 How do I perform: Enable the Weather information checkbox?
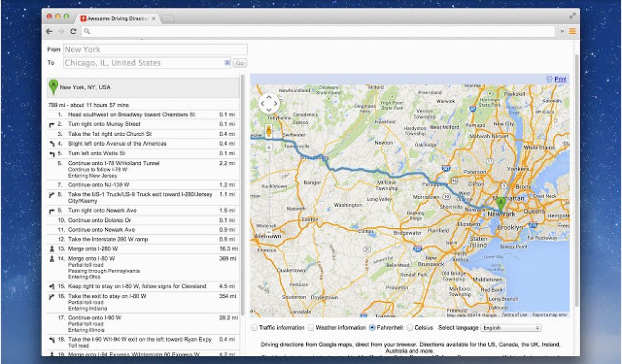coord(311,328)
